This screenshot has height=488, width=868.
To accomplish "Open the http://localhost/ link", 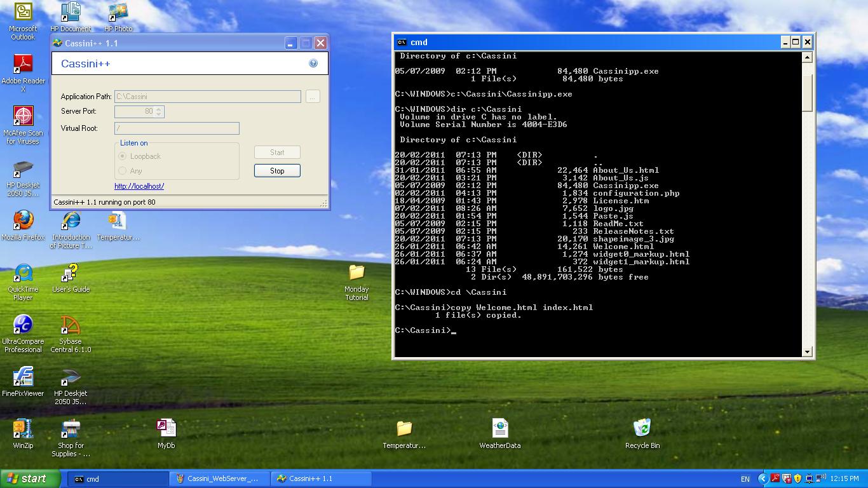I will (139, 186).
